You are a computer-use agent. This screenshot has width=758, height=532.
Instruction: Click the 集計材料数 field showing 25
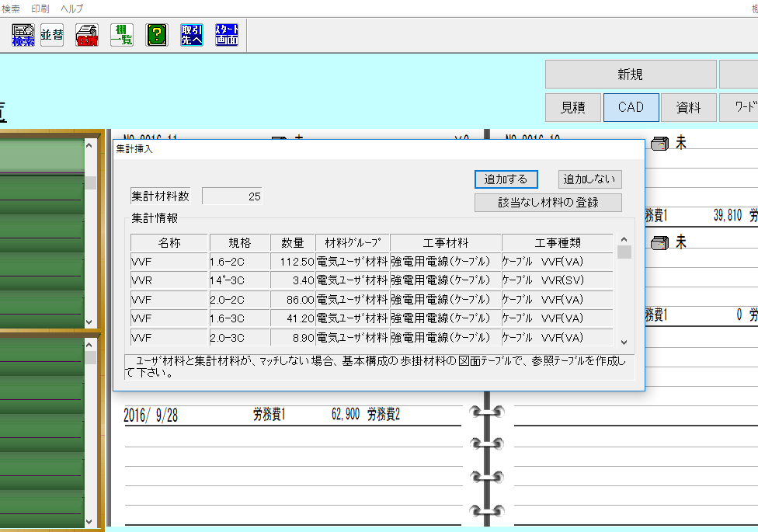coord(232,196)
